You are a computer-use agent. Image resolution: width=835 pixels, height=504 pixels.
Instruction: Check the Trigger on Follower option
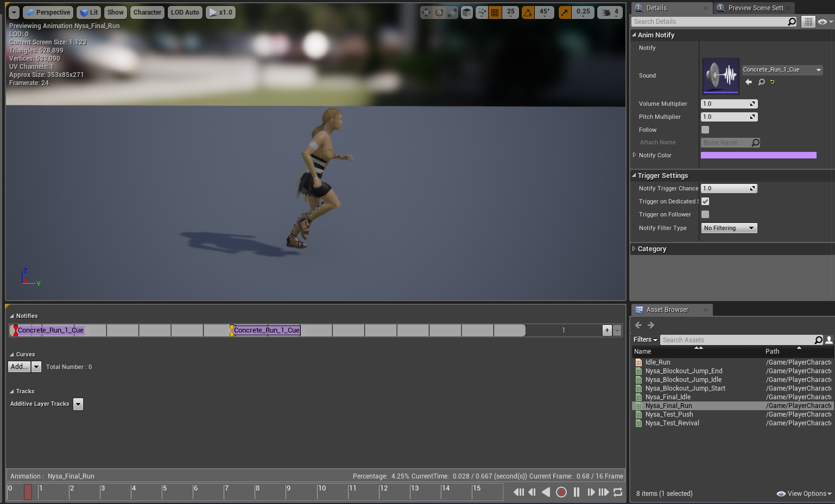tap(705, 214)
